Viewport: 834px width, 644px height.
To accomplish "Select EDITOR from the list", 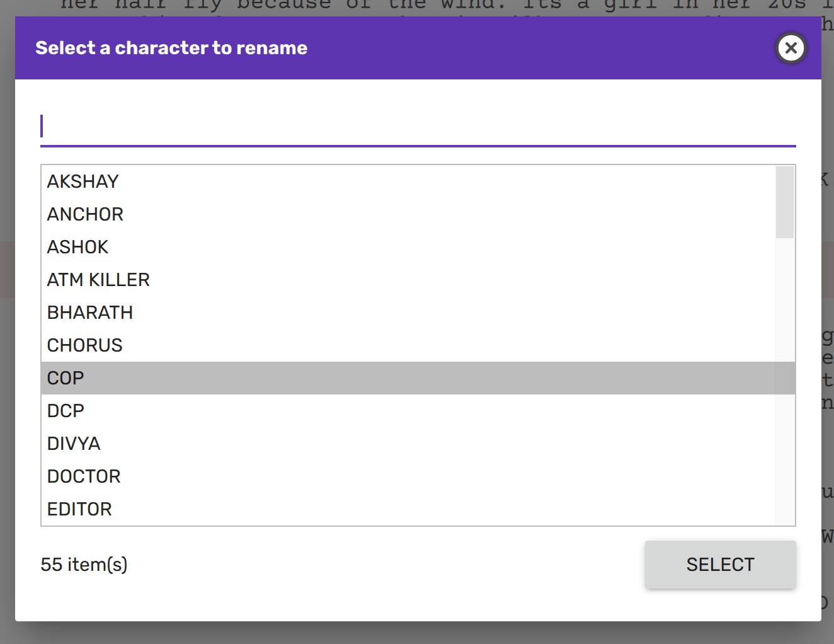I will [x=79, y=509].
